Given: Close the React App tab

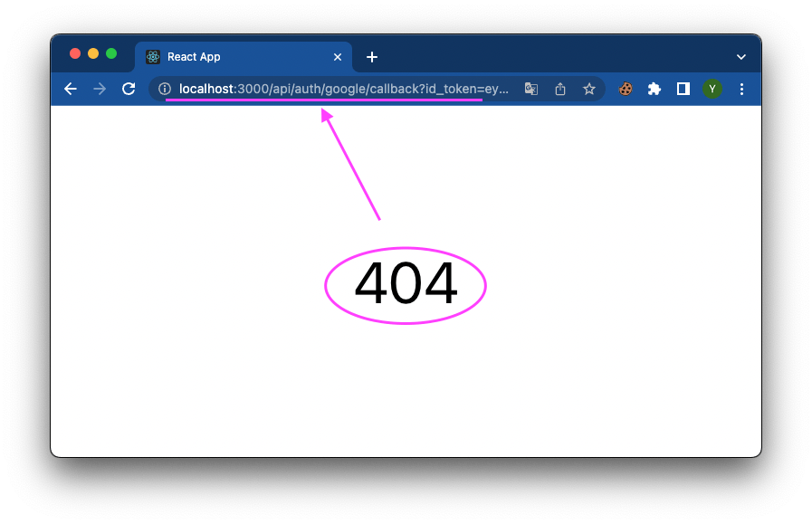Looking at the screenshot, I should click(x=338, y=57).
